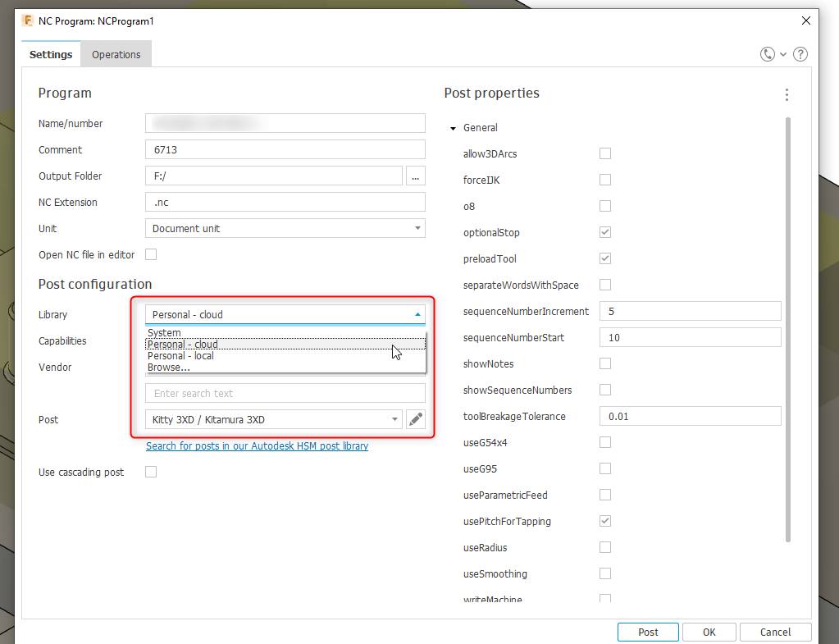
Task: Open Autodesk HSM post library link
Action: [257, 446]
